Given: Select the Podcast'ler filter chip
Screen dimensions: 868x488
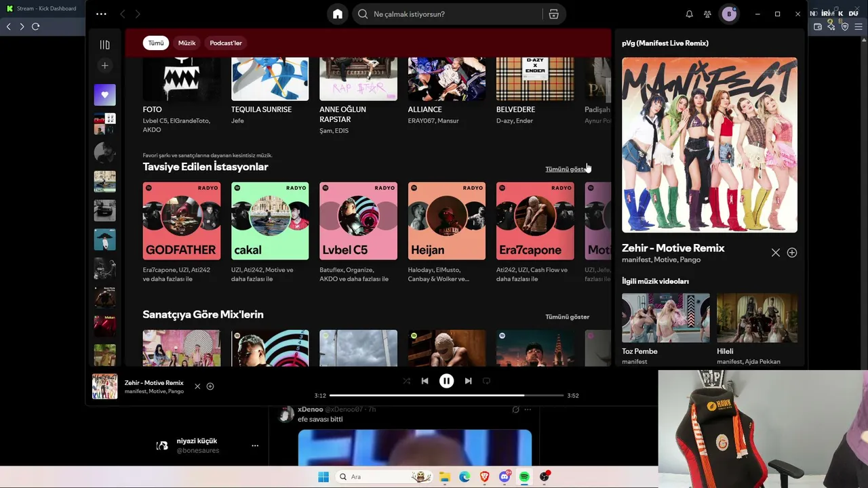Looking at the screenshot, I should pyautogui.click(x=226, y=43).
